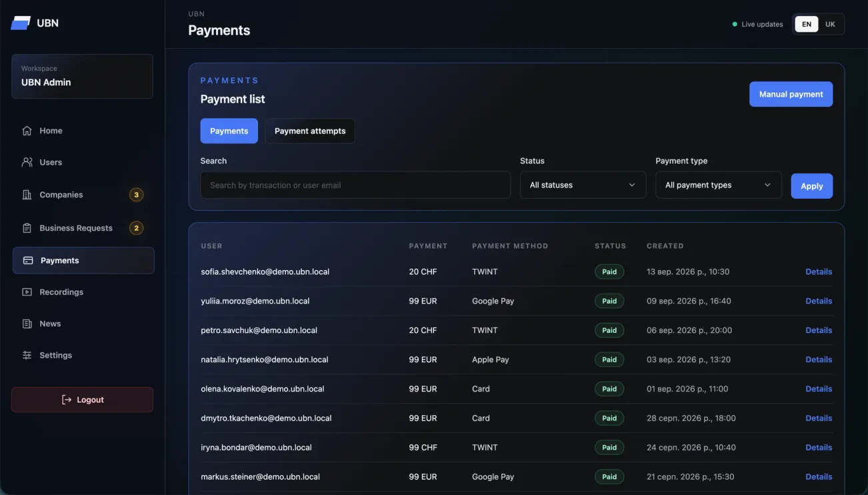Image resolution: width=868 pixels, height=495 pixels.
Task: Click the green Live updates dot
Action: (735, 24)
